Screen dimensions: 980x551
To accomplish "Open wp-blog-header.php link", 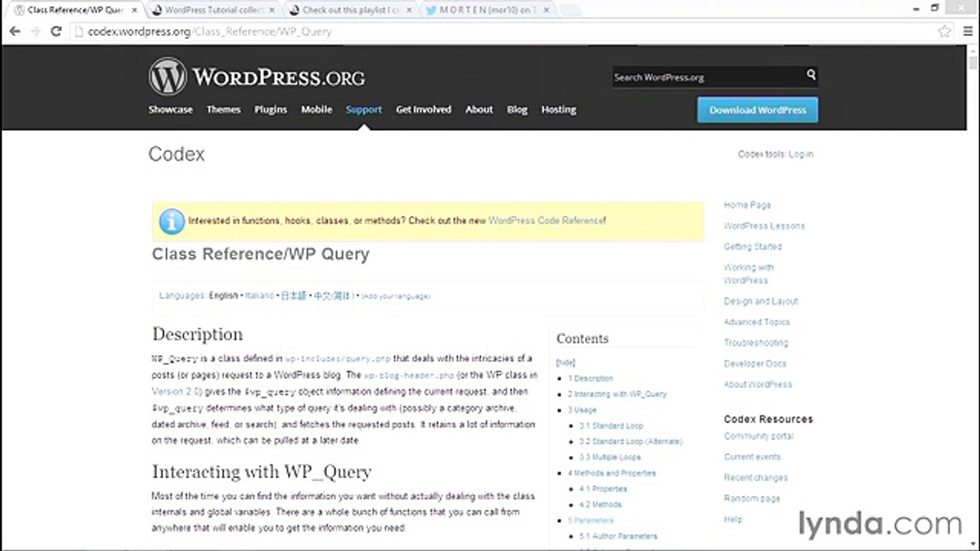I will click(x=409, y=375).
